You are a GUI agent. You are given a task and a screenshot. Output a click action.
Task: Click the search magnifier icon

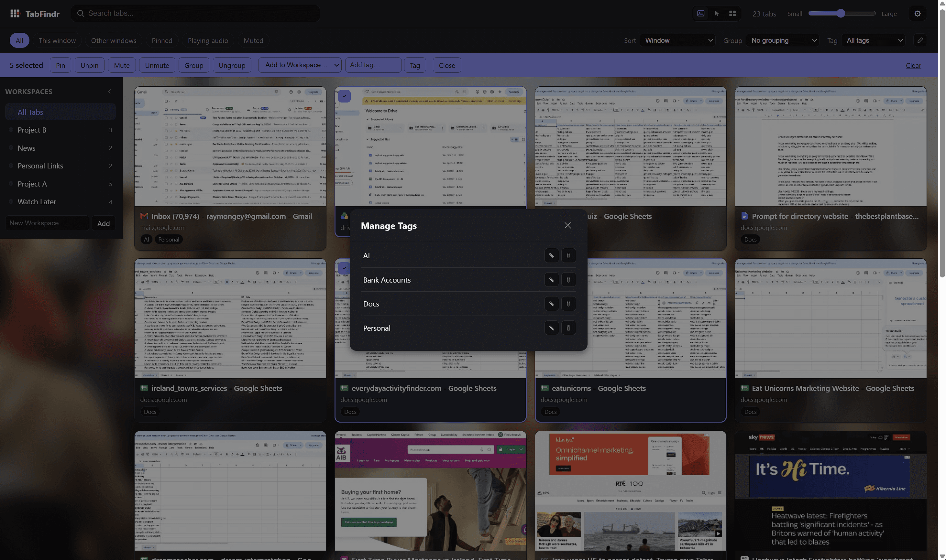[81, 14]
